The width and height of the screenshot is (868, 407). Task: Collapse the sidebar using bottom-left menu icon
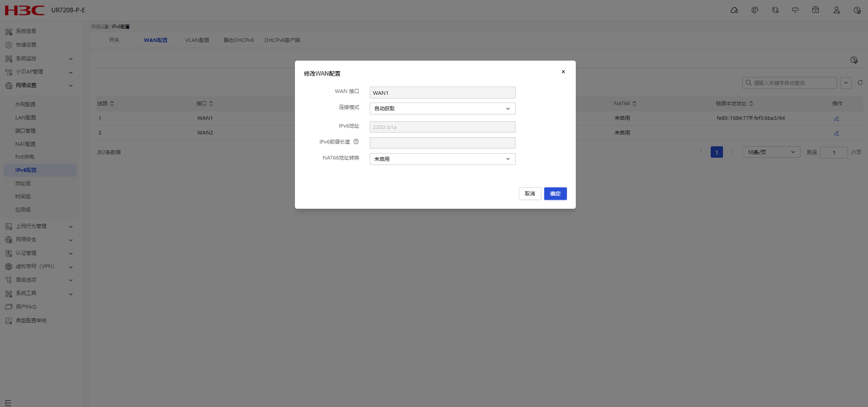[8, 402]
